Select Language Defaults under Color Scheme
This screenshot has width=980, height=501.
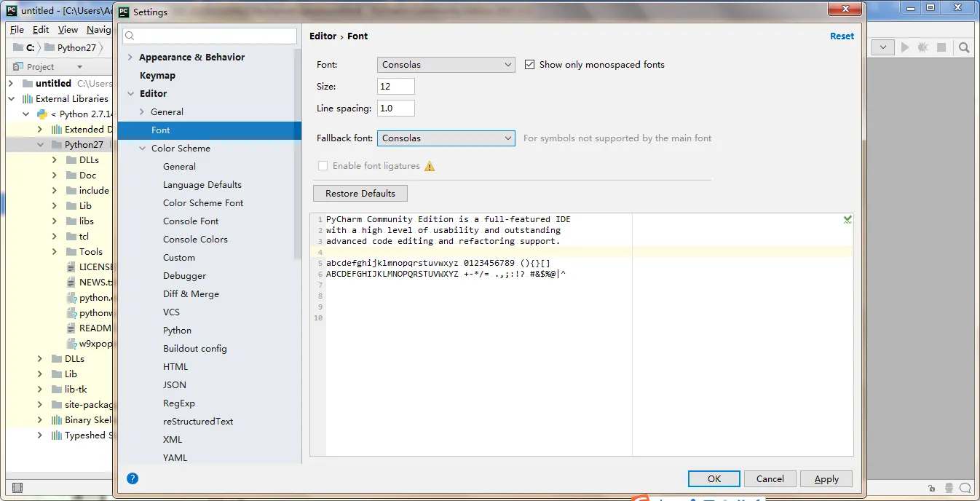(x=202, y=184)
